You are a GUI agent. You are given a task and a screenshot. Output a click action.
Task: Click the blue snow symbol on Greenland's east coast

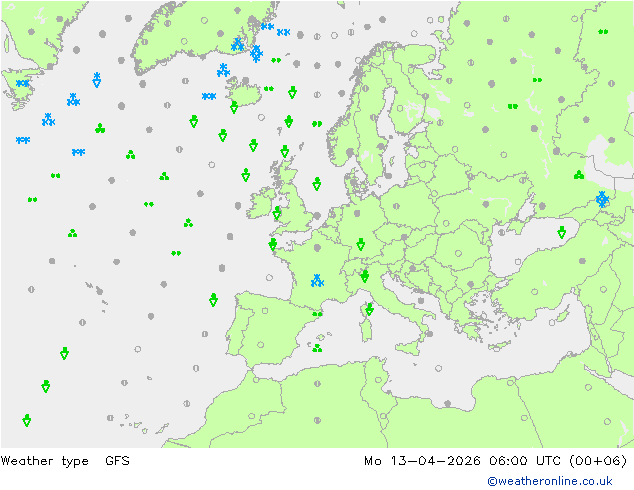click(x=237, y=45)
